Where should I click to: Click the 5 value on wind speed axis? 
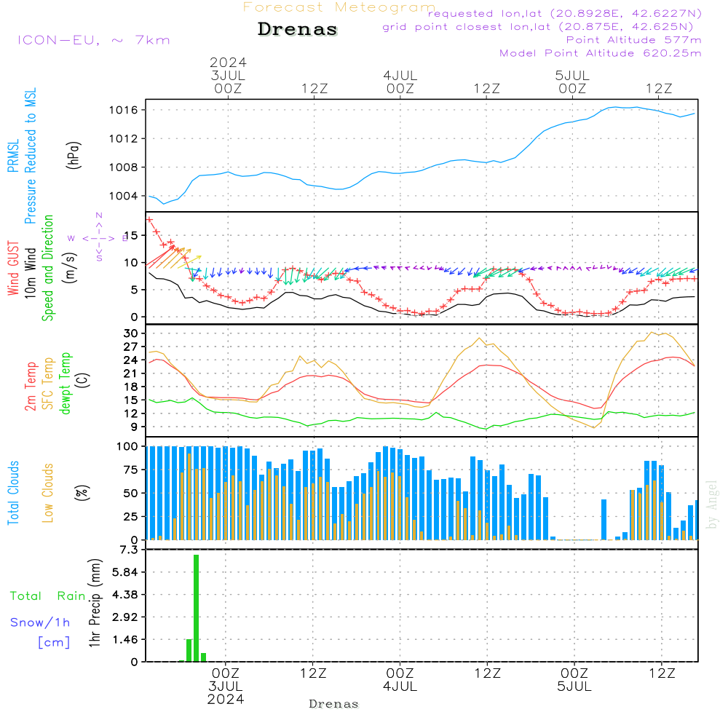pyautogui.click(x=135, y=290)
